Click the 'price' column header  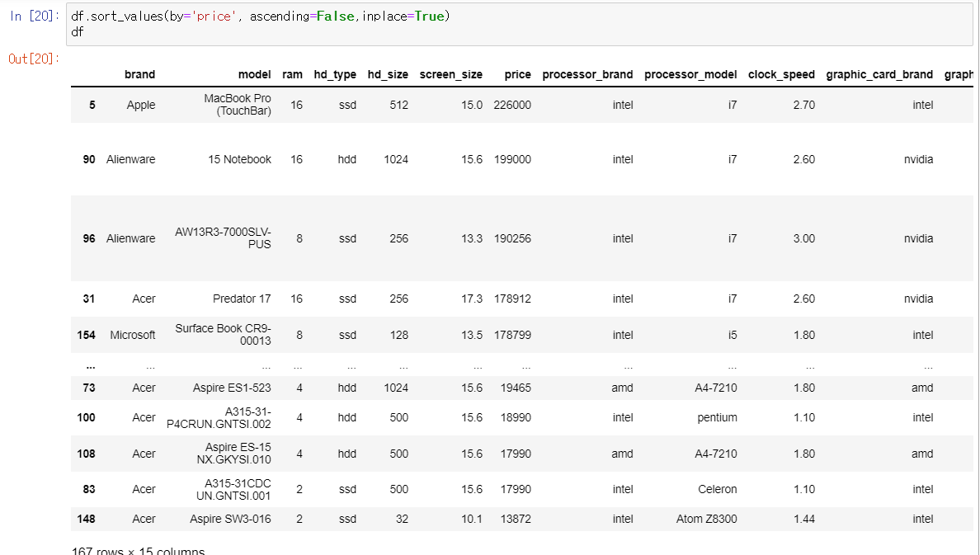517,74
